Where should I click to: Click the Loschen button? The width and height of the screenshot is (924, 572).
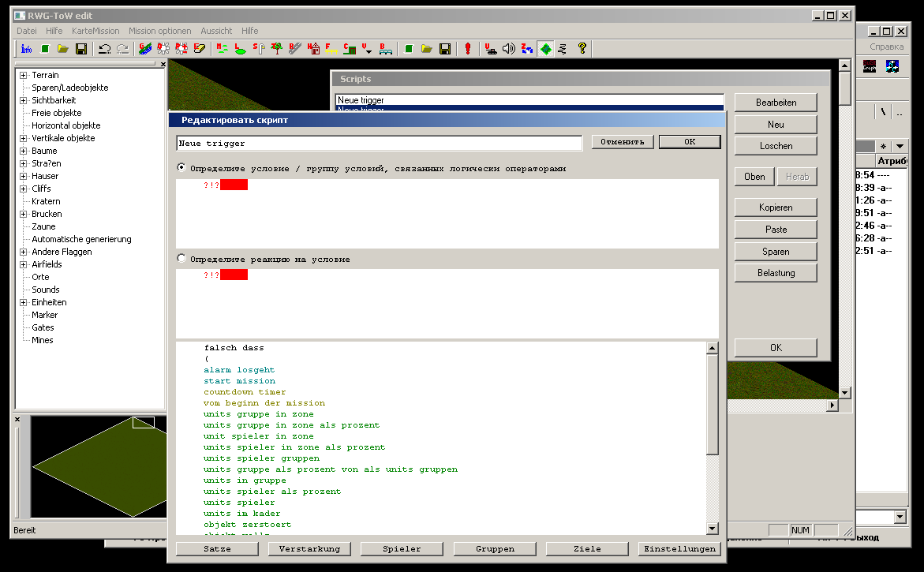[x=776, y=146]
